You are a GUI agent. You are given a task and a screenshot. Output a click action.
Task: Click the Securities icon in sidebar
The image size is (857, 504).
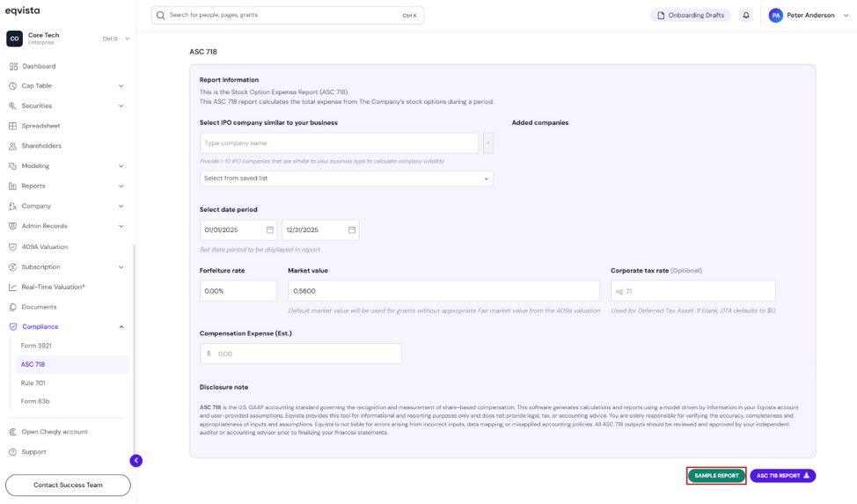click(x=12, y=106)
